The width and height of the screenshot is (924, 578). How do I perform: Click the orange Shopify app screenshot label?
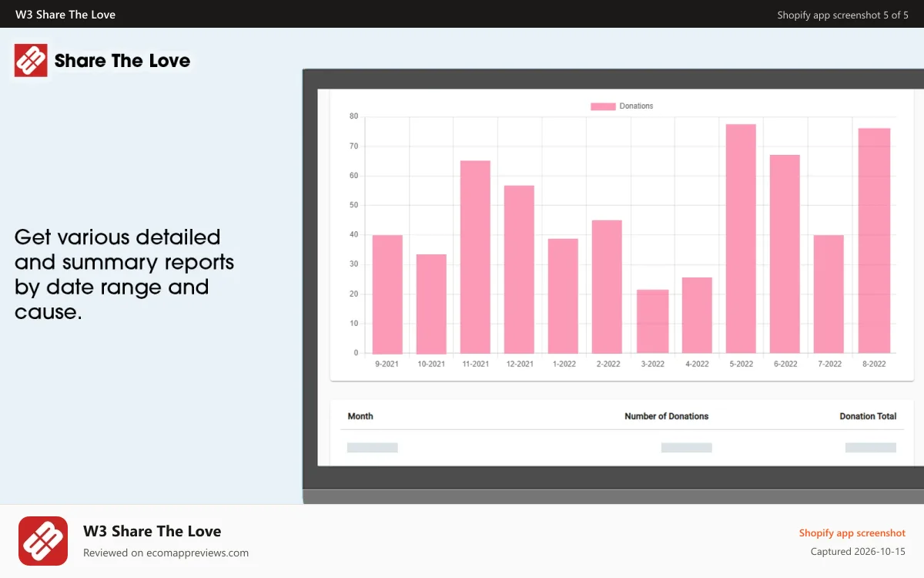(x=852, y=533)
